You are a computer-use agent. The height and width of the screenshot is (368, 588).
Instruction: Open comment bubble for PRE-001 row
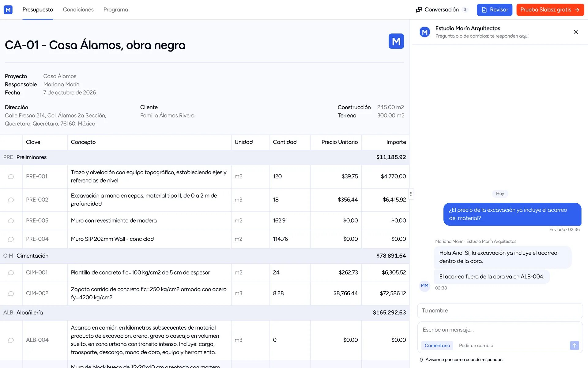pyautogui.click(x=11, y=177)
